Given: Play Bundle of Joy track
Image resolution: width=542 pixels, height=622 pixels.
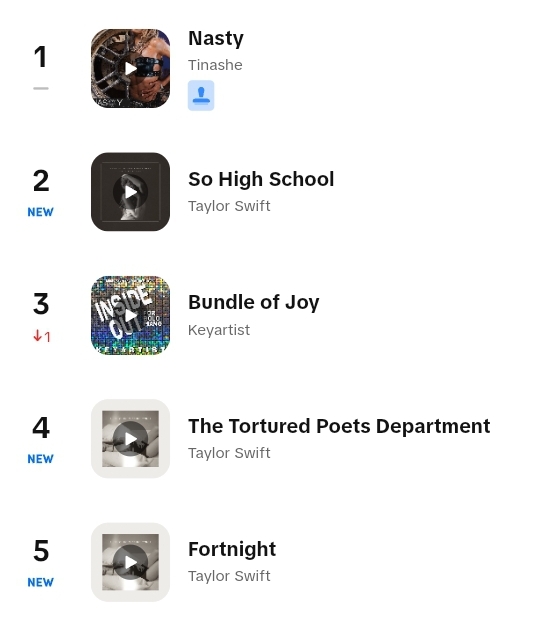Looking at the screenshot, I should pos(131,315).
